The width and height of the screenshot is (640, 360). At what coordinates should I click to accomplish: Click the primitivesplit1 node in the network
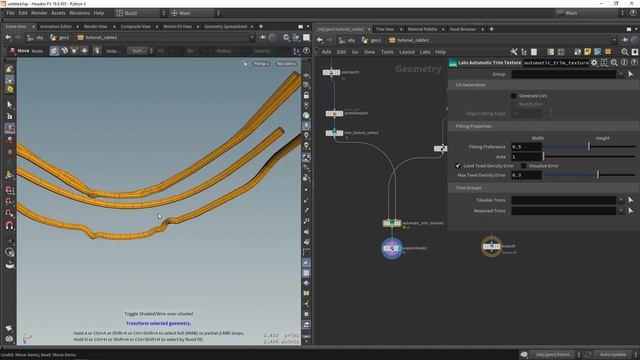(334, 113)
